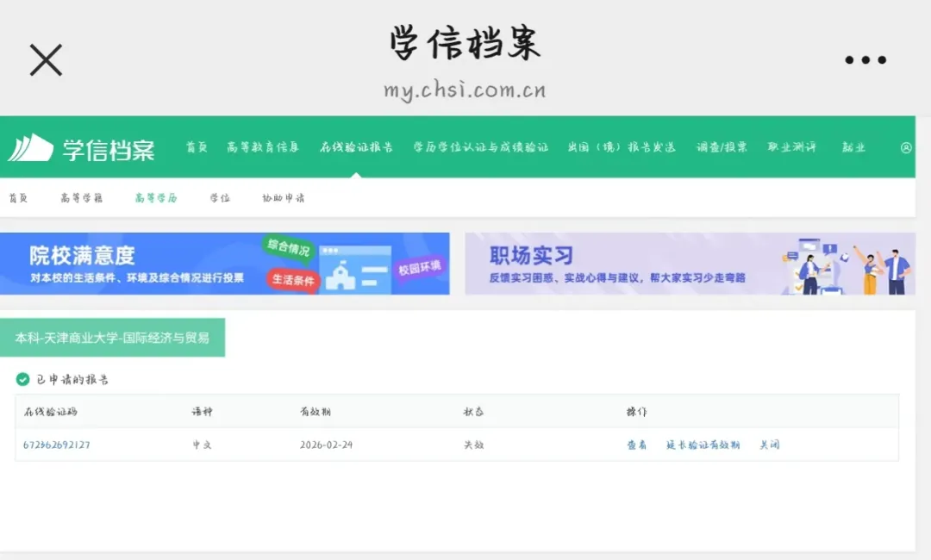The image size is (931, 560).
Task: Click the 已申请的报告 section heading
Action: (72, 380)
